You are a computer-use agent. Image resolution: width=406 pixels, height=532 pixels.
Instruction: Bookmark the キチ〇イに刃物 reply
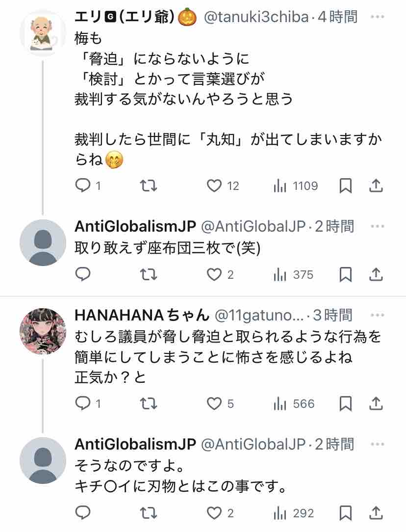pos(346,513)
